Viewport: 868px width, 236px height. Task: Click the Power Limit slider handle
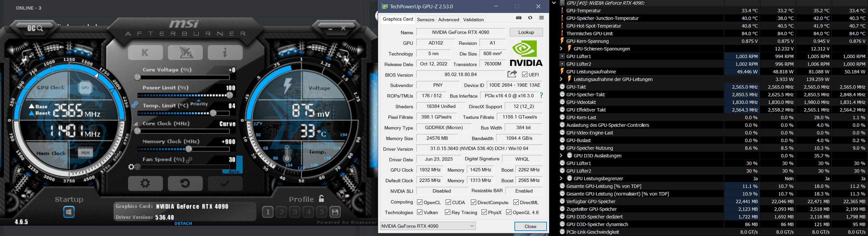230,95
